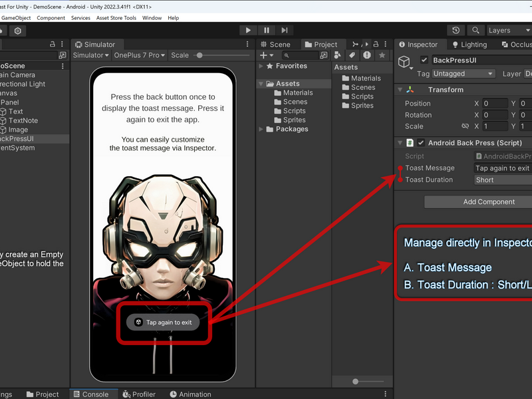
Task: Switch to the Project tab in upper panel
Action: tap(321, 45)
